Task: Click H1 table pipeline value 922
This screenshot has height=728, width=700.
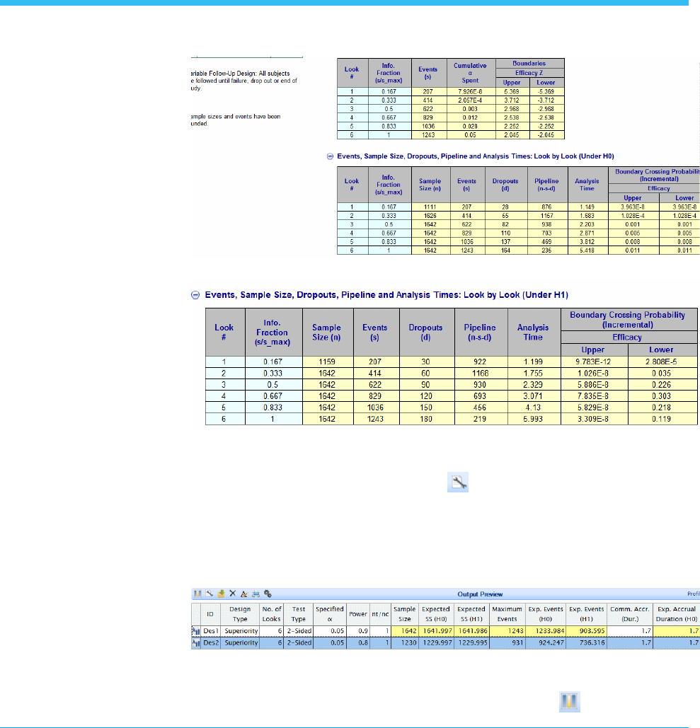Action: (481, 362)
